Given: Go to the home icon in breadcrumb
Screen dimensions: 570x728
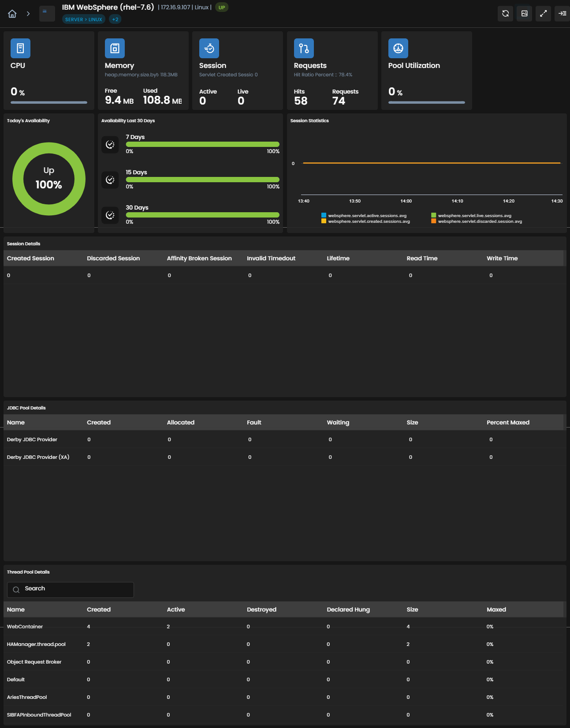Looking at the screenshot, I should pyautogui.click(x=12, y=14).
